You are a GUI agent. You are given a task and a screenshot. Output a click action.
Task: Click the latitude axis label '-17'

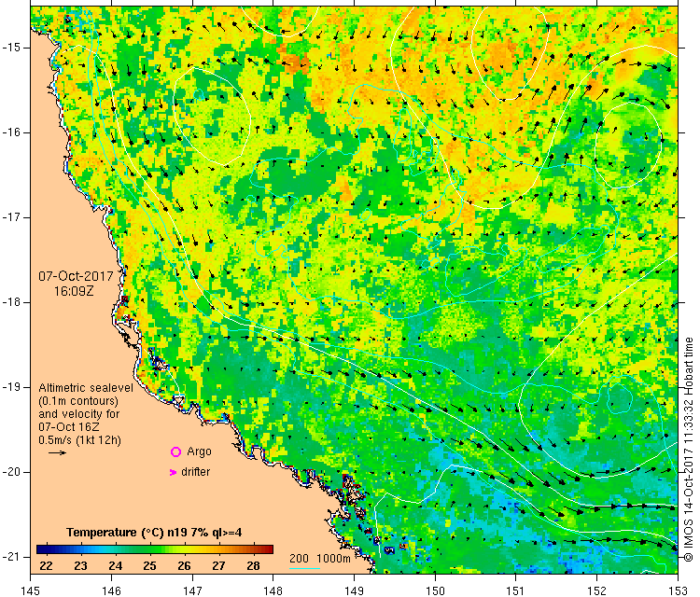[10, 217]
